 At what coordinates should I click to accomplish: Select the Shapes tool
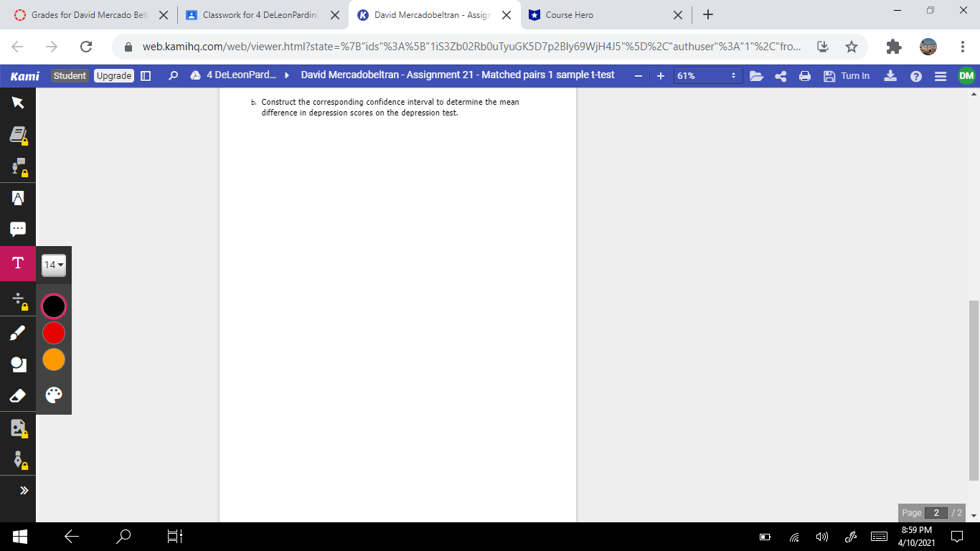[x=17, y=364]
